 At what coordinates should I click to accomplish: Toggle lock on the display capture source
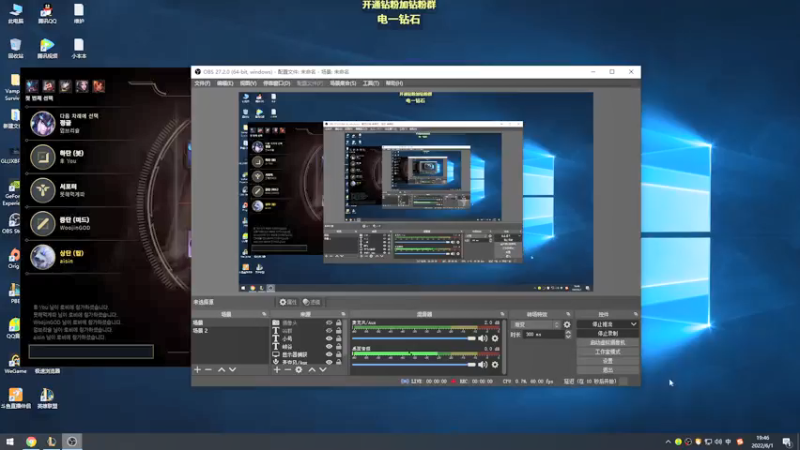pyautogui.click(x=339, y=354)
